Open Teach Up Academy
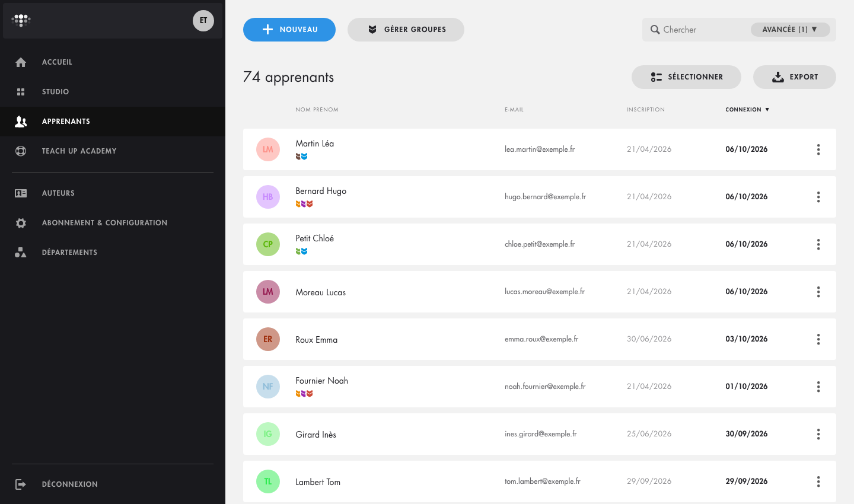Image resolution: width=854 pixels, height=504 pixels. (113, 151)
